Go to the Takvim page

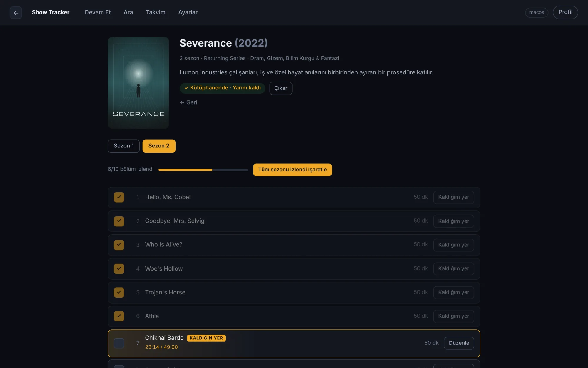point(156,12)
